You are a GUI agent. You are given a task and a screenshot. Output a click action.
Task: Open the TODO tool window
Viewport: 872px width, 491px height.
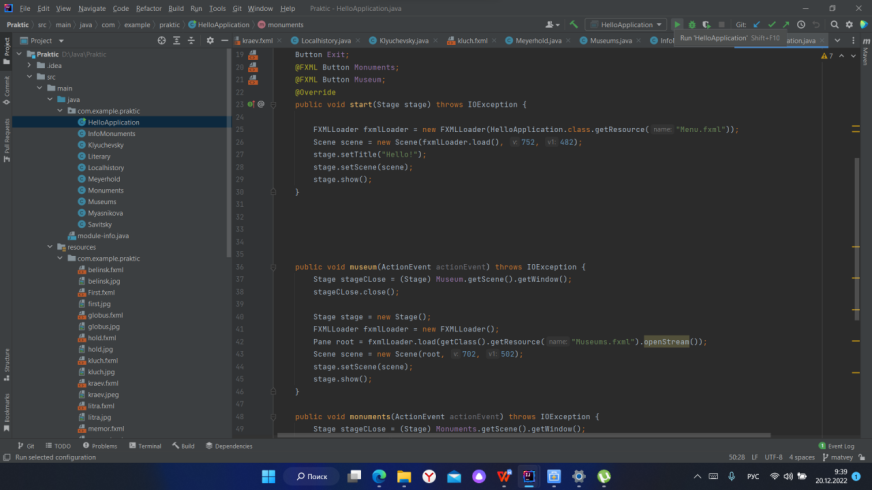coord(58,446)
